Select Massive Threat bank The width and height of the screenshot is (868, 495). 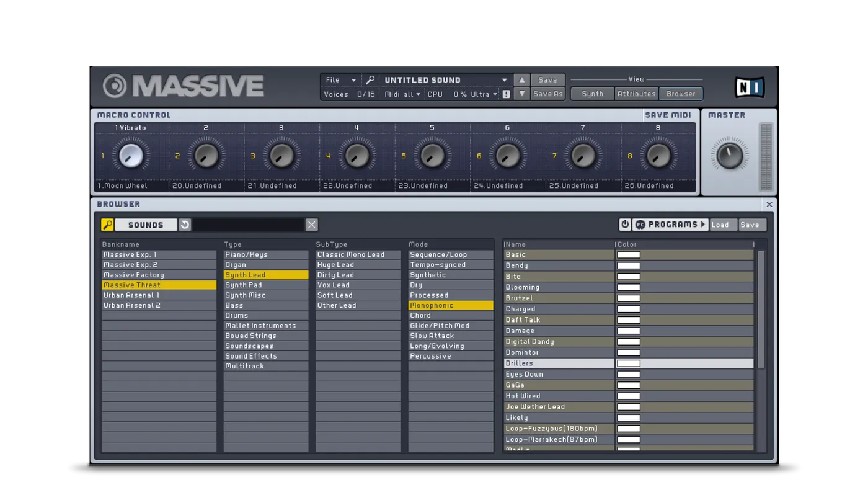coord(159,285)
